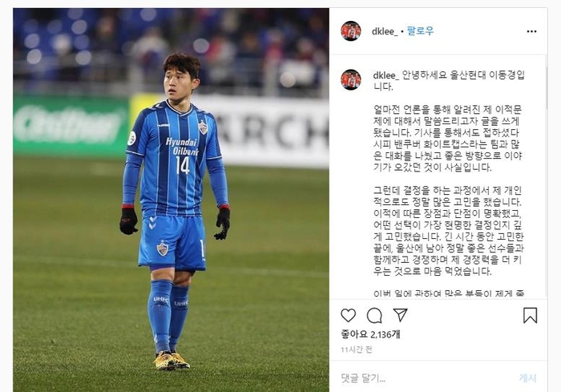Share the post with the paper plane icon

[x=401, y=315]
